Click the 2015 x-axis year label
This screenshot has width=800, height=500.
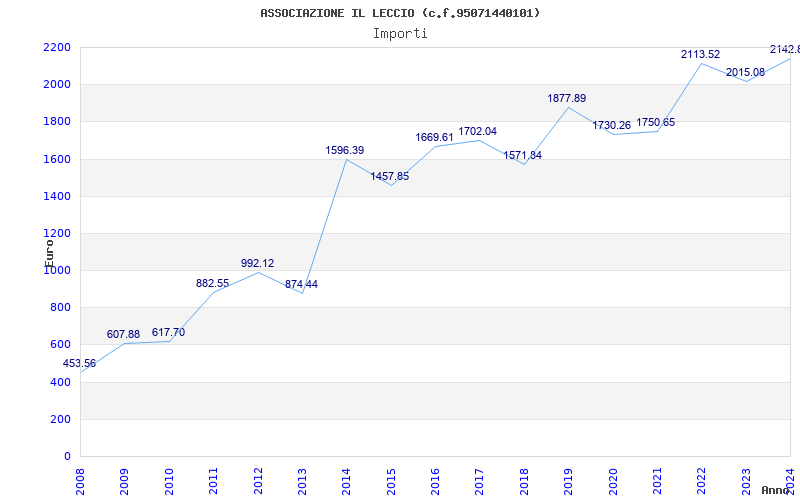(x=391, y=481)
